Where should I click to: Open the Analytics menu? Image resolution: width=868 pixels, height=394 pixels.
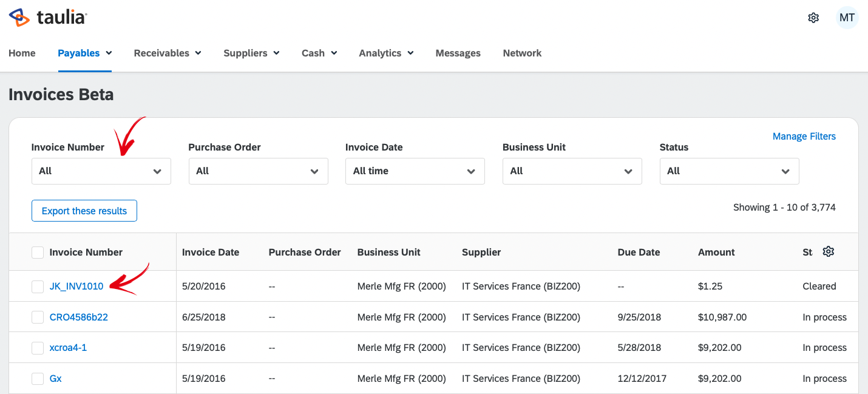[x=386, y=53]
